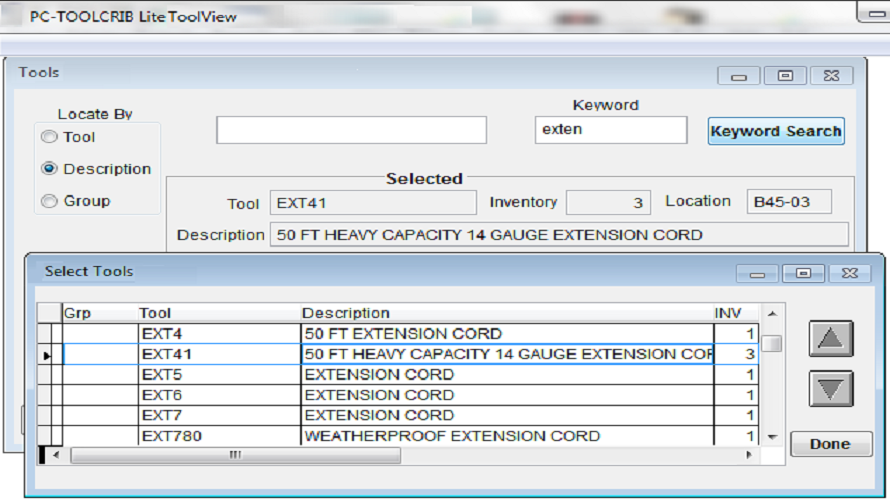This screenshot has height=500, width=890.
Task: Close the Tools window
Action: (x=832, y=75)
